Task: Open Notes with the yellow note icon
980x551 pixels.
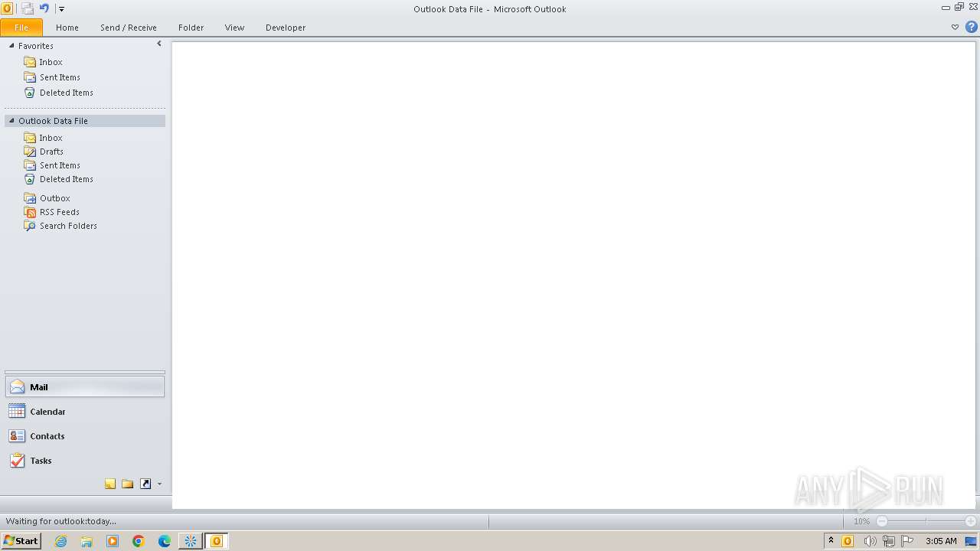Action: pos(110,484)
